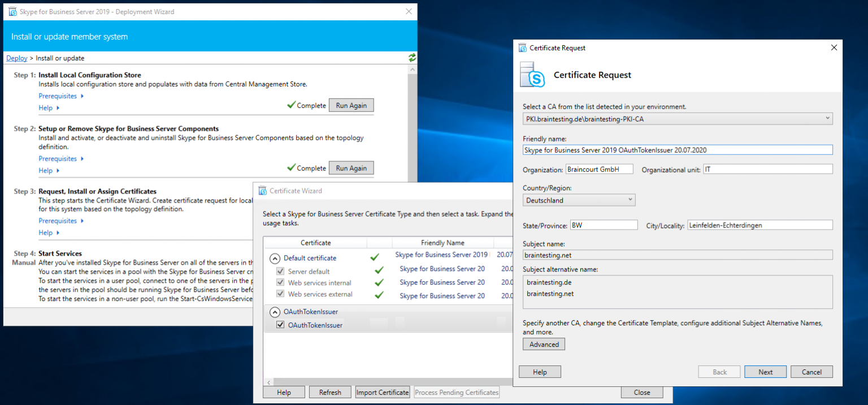The image size is (868, 405).
Task: Click the Deploy breadcrumb link
Action: 17,58
